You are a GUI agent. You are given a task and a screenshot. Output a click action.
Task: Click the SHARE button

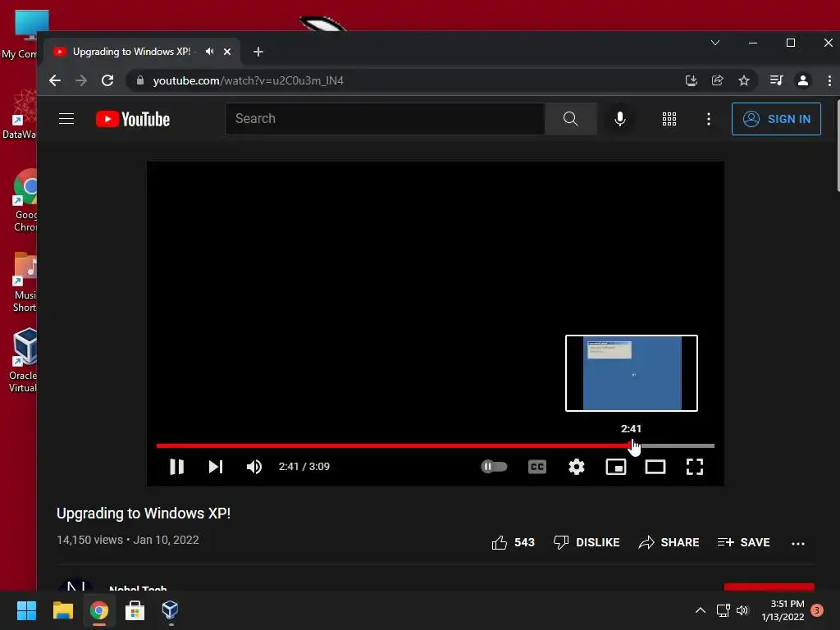[x=669, y=542]
